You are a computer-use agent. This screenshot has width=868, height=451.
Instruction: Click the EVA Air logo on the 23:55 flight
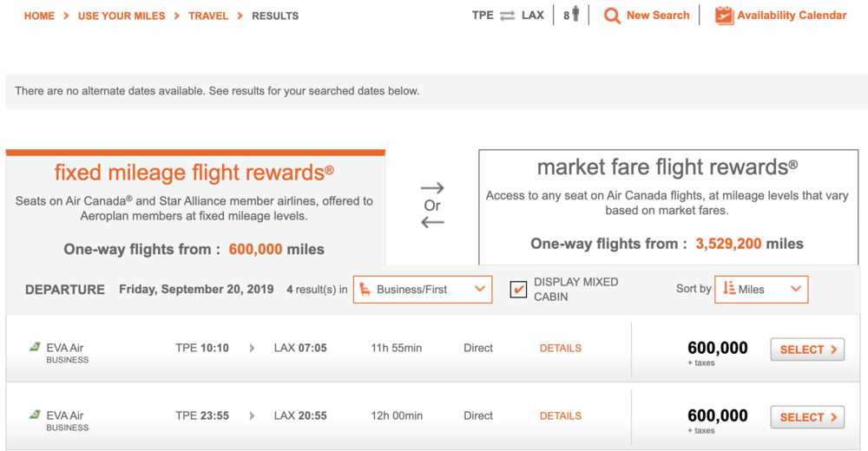pos(36,415)
